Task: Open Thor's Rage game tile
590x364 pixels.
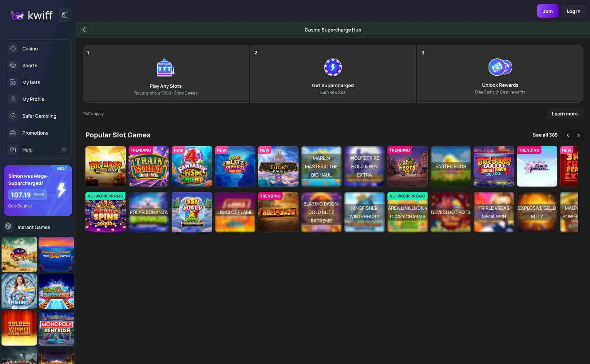Action: pos(278,166)
